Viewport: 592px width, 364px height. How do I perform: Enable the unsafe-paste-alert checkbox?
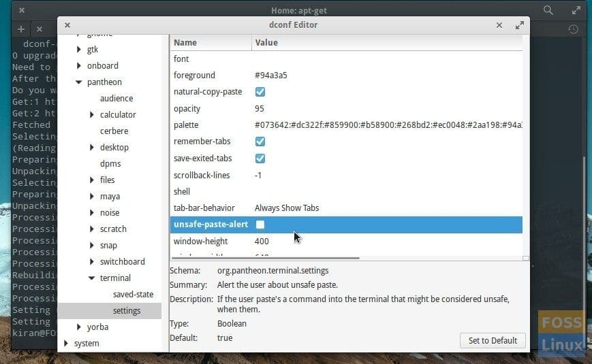(x=260, y=225)
